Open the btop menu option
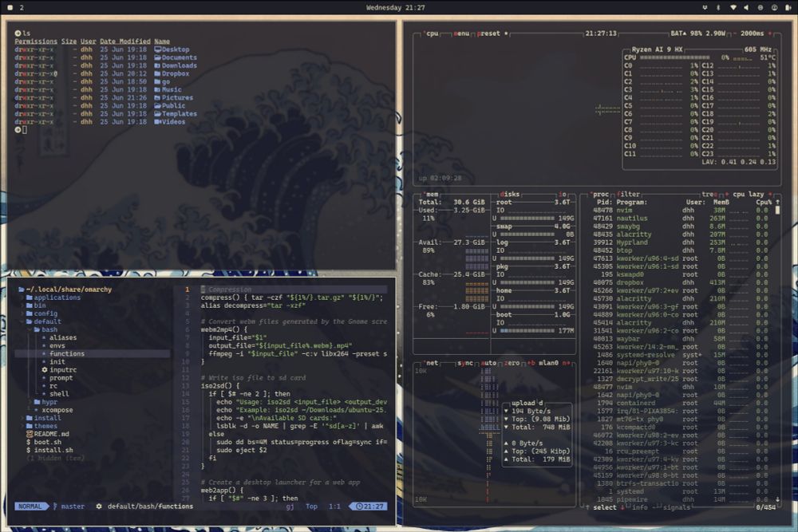Screen dimensions: 798x532 point(461,33)
